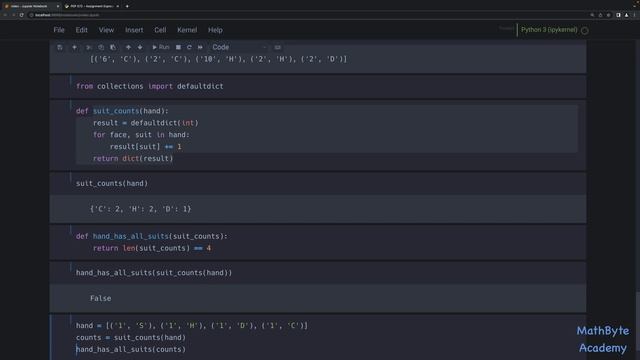Interrupt the kernel with the stop icon

[x=178, y=47]
